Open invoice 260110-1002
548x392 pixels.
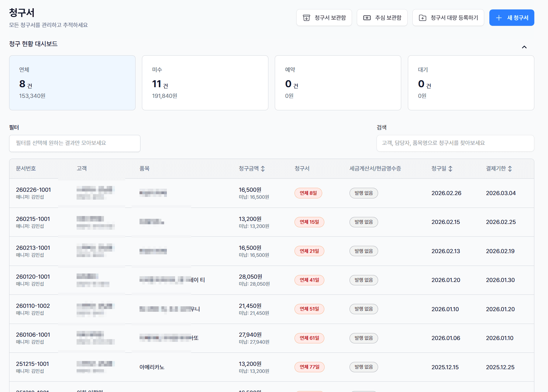33,306
